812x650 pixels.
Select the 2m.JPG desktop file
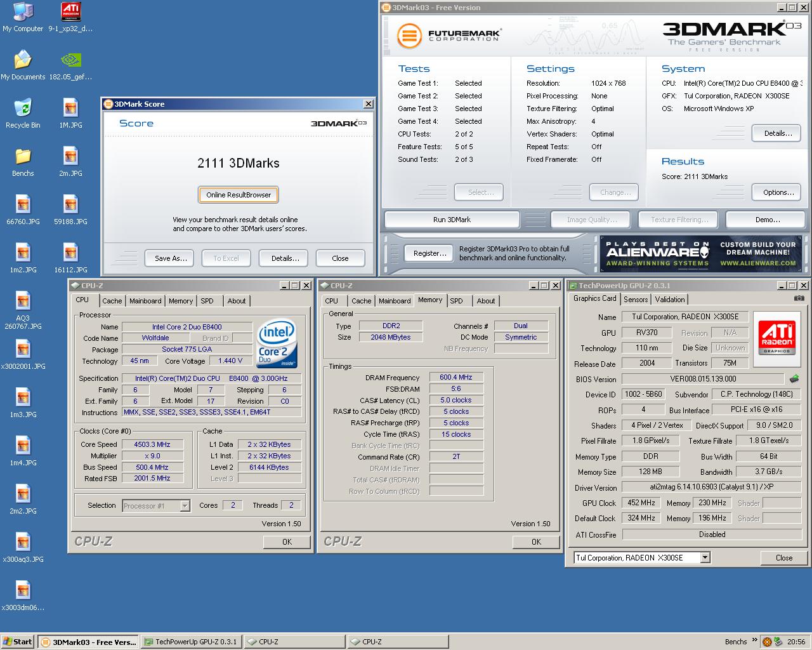(70, 162)
